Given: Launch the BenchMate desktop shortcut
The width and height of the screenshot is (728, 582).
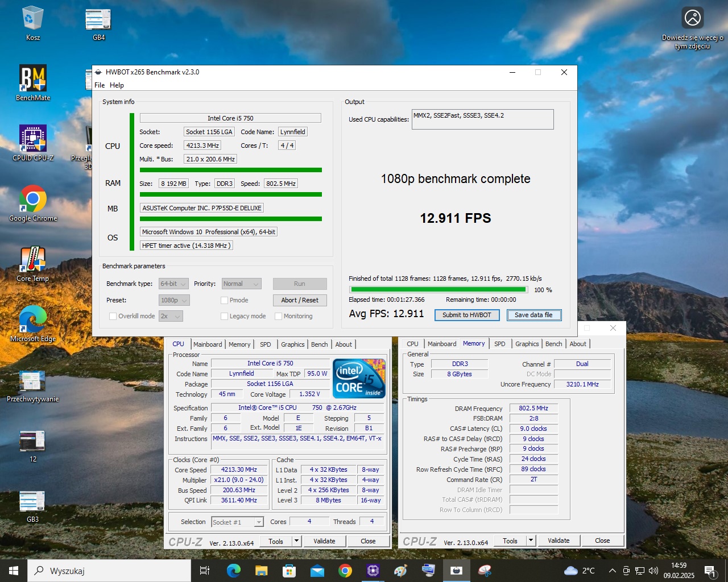Looking at the screenshot, I should [33, 83].
